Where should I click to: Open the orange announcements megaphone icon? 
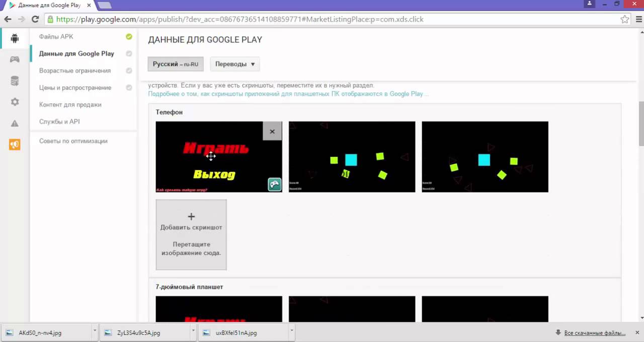coord(15,145)
